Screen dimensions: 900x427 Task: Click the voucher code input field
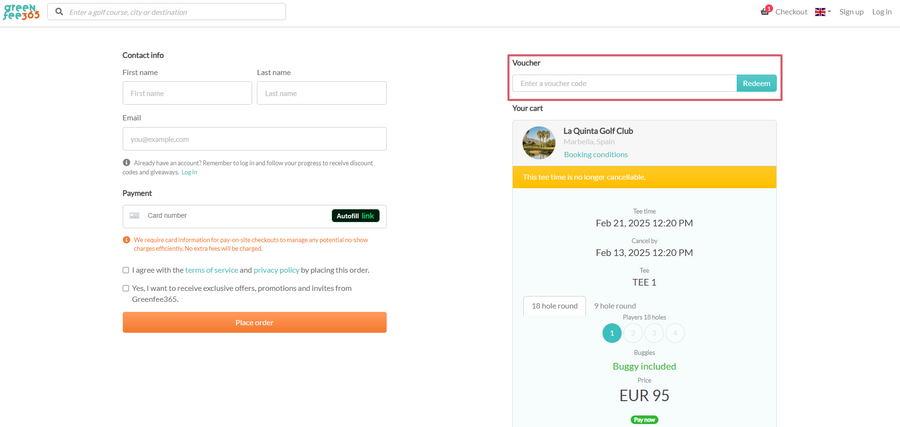[625, 83]
